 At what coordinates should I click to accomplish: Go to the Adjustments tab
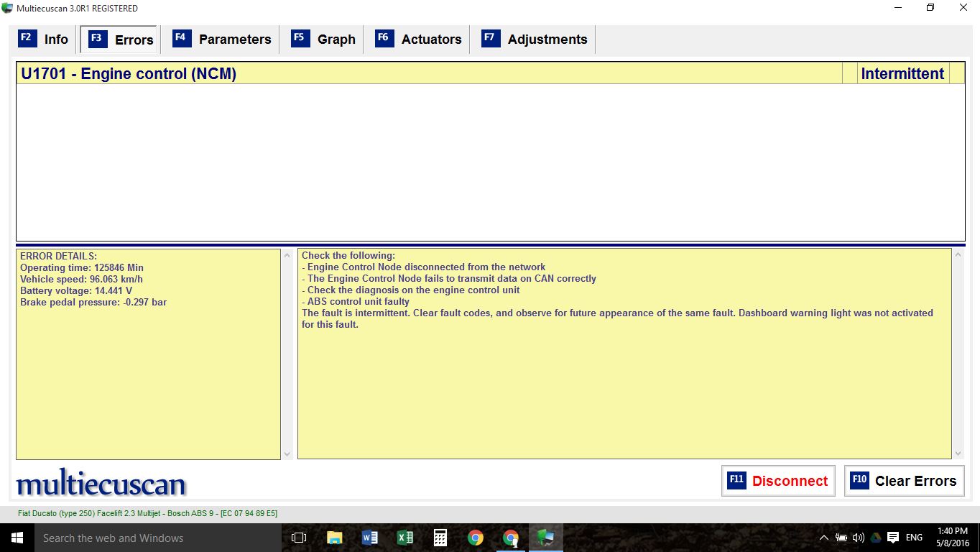pyautogui.click(x=535, y=39)
